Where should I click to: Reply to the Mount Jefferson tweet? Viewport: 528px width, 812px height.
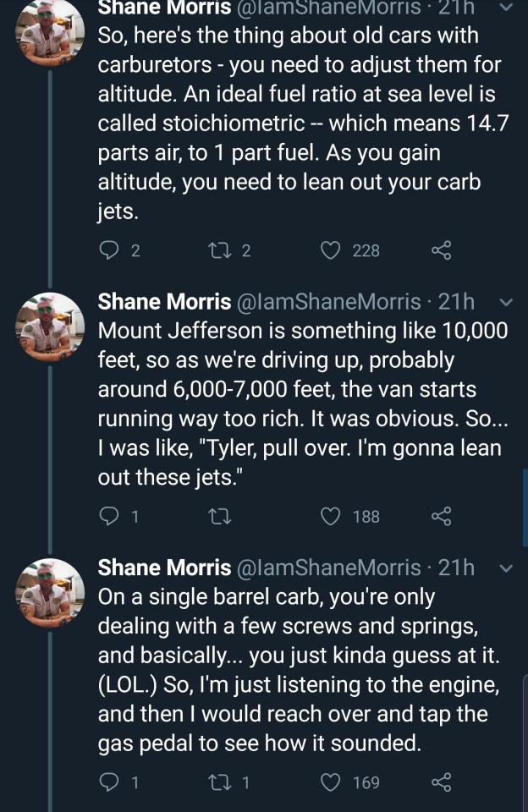(x=111, y=516)
